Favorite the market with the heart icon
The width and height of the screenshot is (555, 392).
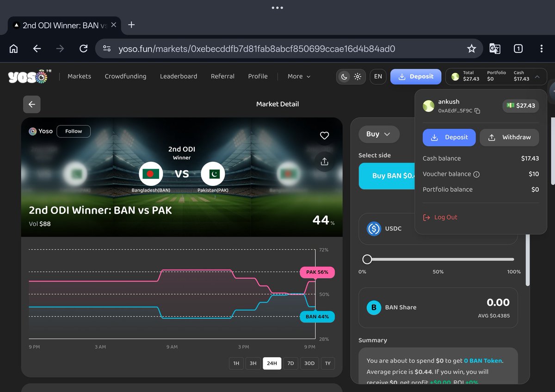click(324, 135)
